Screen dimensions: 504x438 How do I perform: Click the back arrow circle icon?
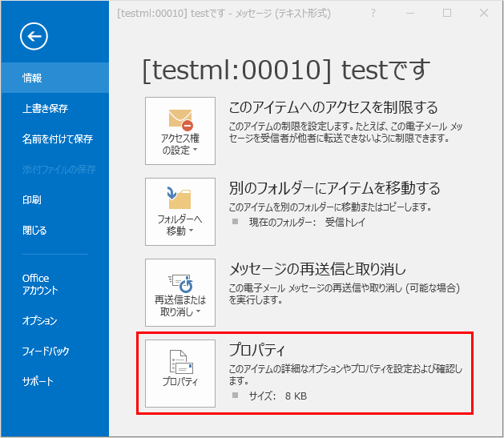coord(34,36)
